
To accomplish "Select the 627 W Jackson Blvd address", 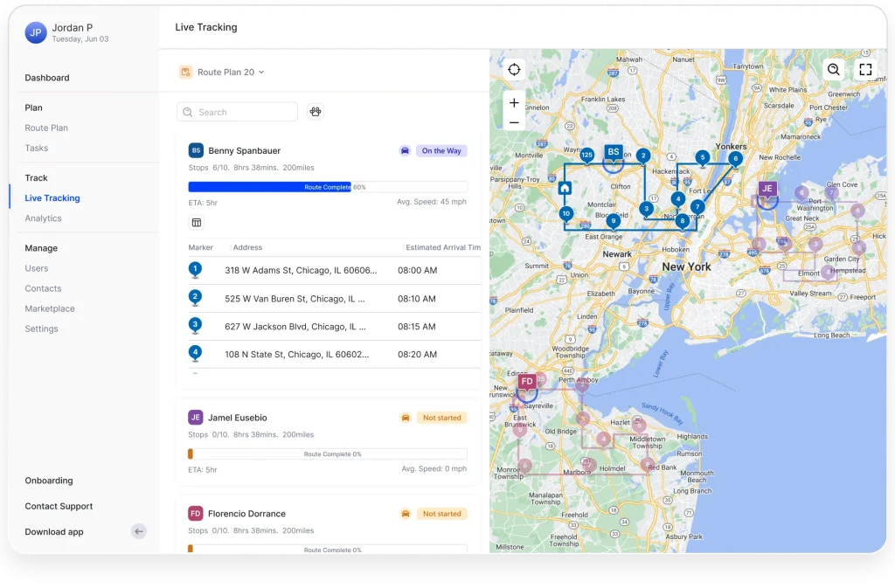I will 295,327.
